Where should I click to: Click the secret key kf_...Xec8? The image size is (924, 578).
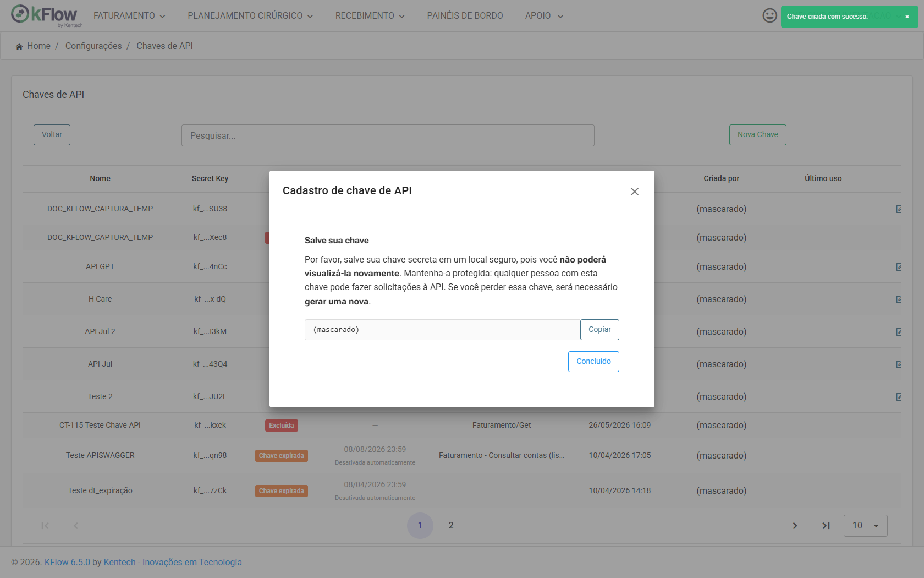pyautogui.click(x=210, y=238)
